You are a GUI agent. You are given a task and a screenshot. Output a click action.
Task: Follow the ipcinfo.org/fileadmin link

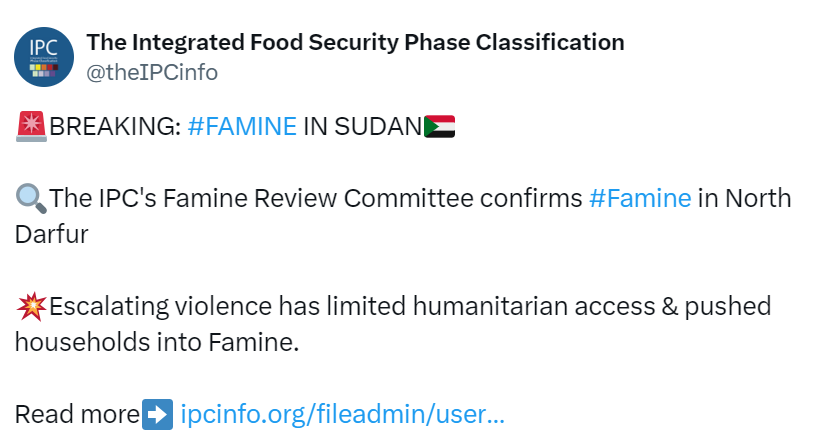click(342, 414)
